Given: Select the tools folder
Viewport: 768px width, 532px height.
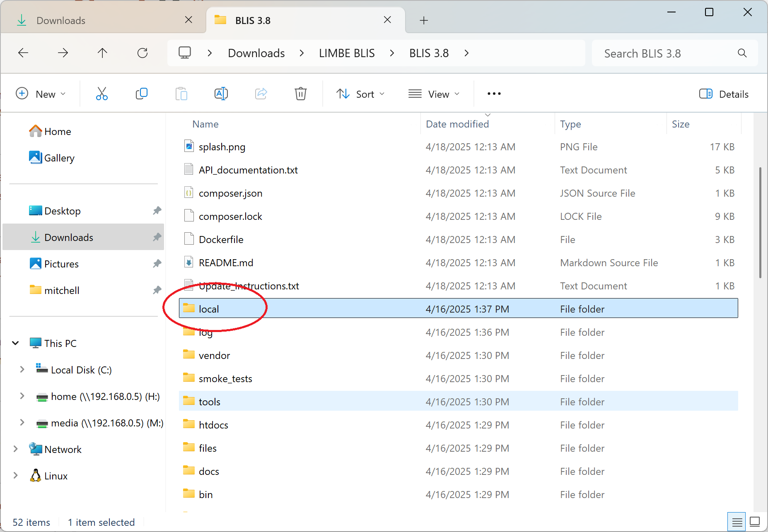Looking at the screenshot, I should coord(459,401).
